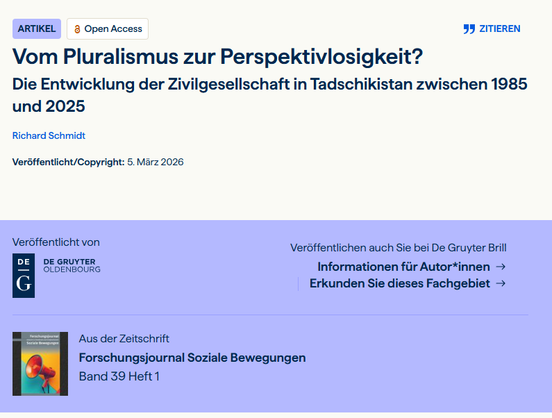The image size is (552, 418).
Task: Open Forschungsjournal Soziale Bewegungen journal link
Action: click(x=192, y=357)
